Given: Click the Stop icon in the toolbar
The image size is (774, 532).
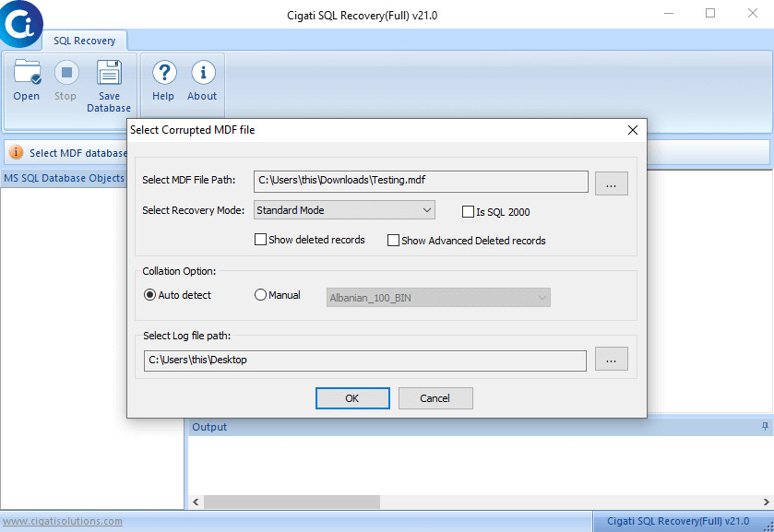Looking at the screenshot, I should point(66,73).
